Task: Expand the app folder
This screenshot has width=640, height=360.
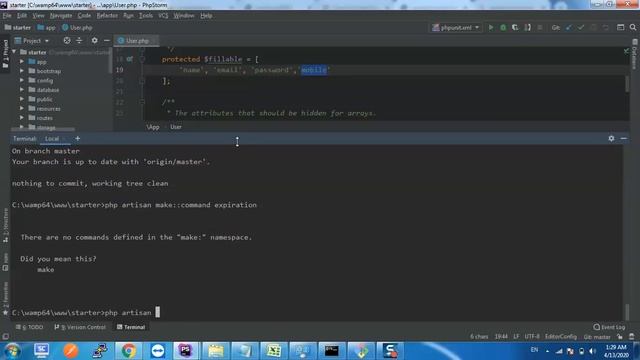Action: point(22,62)
